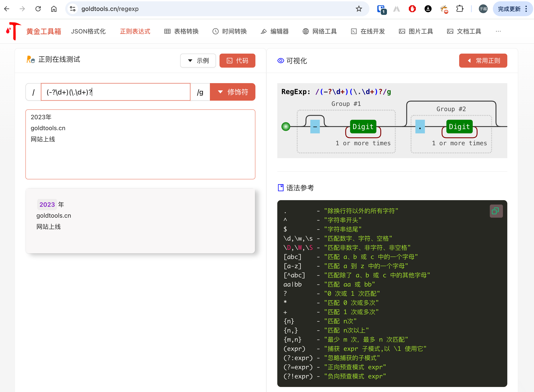The width and height of the screenshot is (534, 392).
Task: Click the highlighted match 2023
Action: coord(47,205)
